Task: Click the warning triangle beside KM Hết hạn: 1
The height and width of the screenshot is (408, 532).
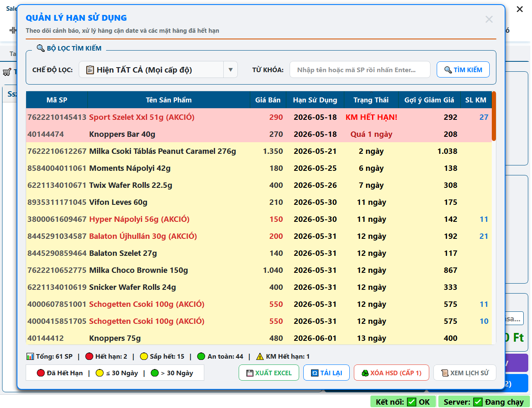Action: tap(260, 357)
